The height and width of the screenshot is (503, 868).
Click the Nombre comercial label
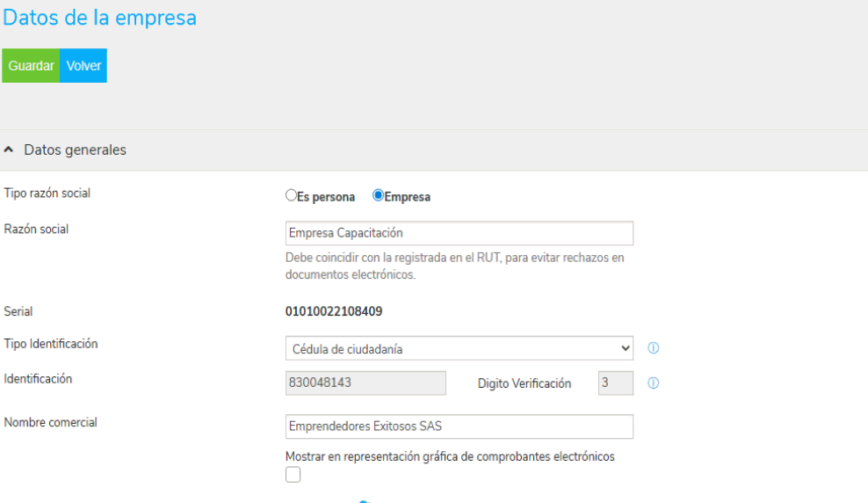(x=50, y=422)
